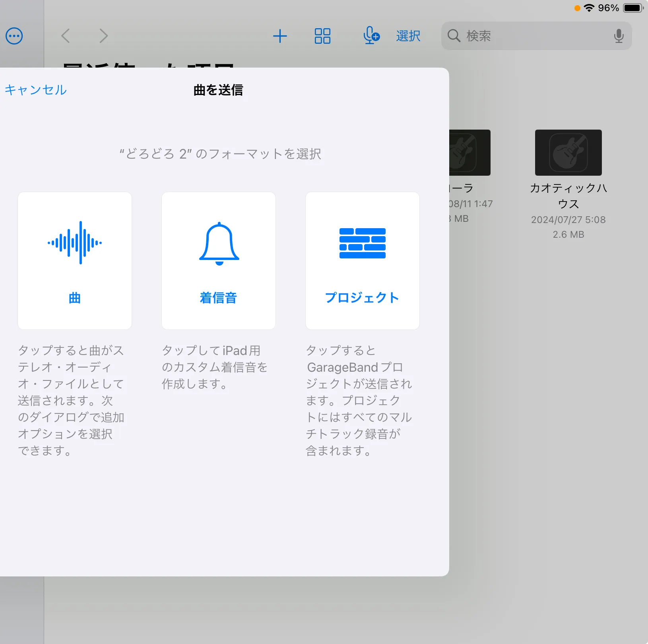This screenshot has height=644, width=648.
Task: Go back with the left chevron
Action: (x=66, y=36)
